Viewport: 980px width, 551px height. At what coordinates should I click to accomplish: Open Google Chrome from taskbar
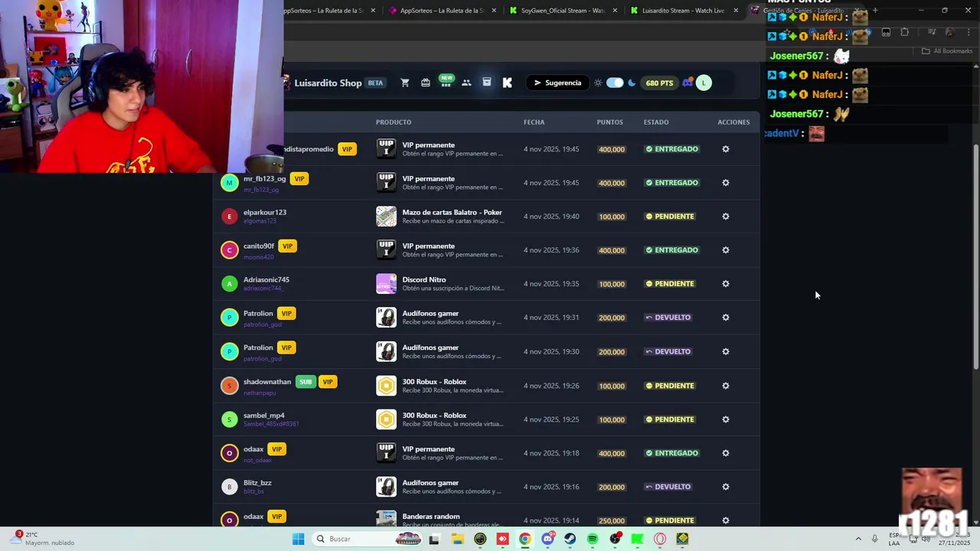click(524, 539)
